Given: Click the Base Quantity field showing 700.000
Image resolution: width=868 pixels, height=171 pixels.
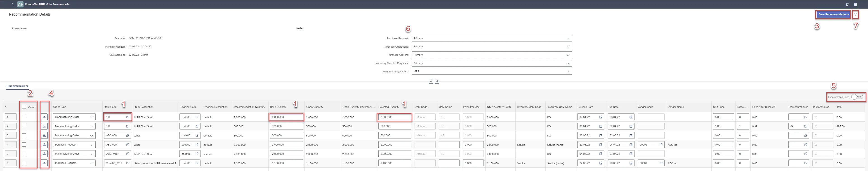Looking at the screenshot, I should pos(286,126).
